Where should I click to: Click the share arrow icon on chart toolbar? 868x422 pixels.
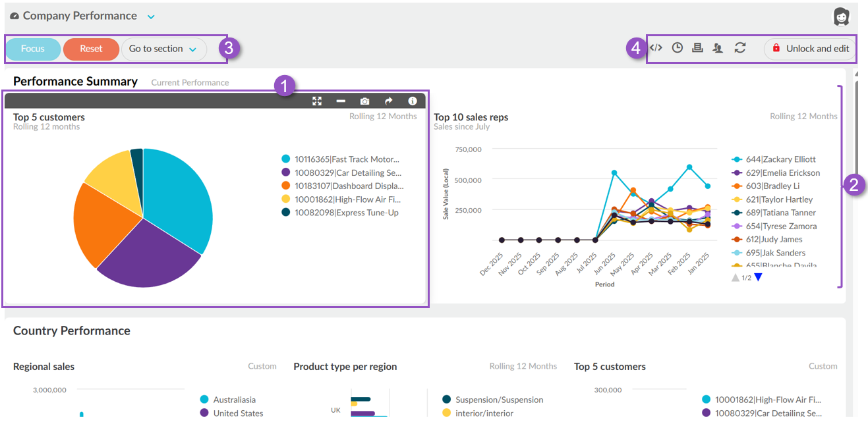tap(389, 101)
